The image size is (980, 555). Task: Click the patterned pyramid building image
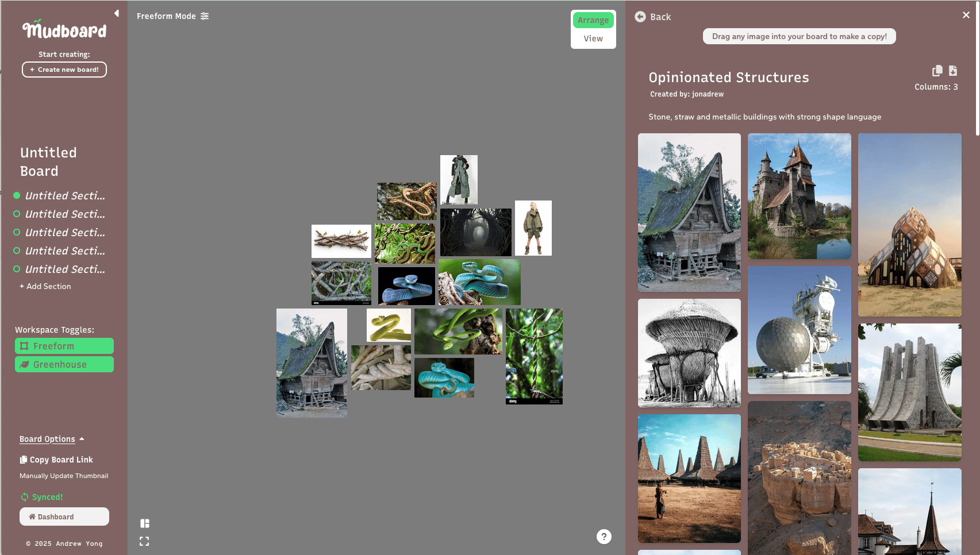(x=910, y=225)
